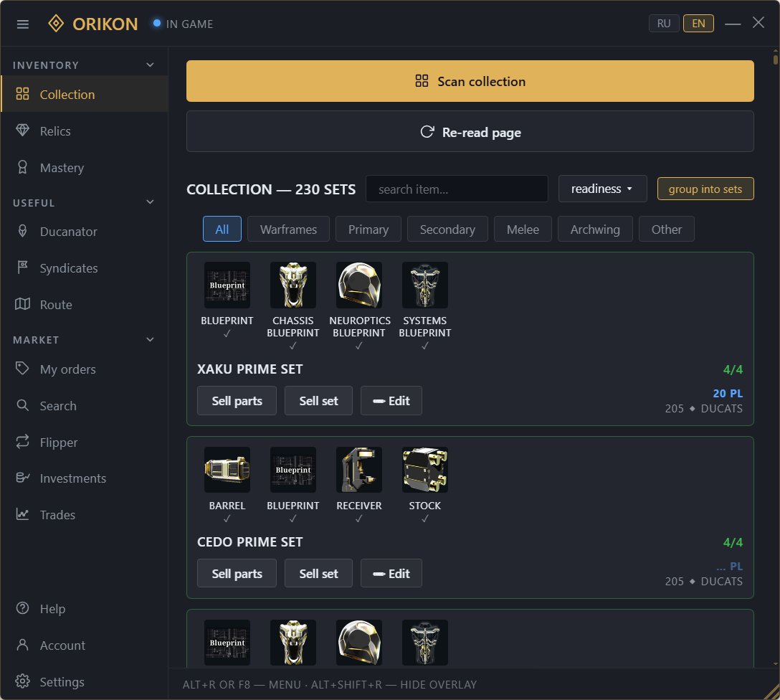Click the XAKU PRIME SET title
Viewport: 780px width, 700px height.
tap(249, 369)
